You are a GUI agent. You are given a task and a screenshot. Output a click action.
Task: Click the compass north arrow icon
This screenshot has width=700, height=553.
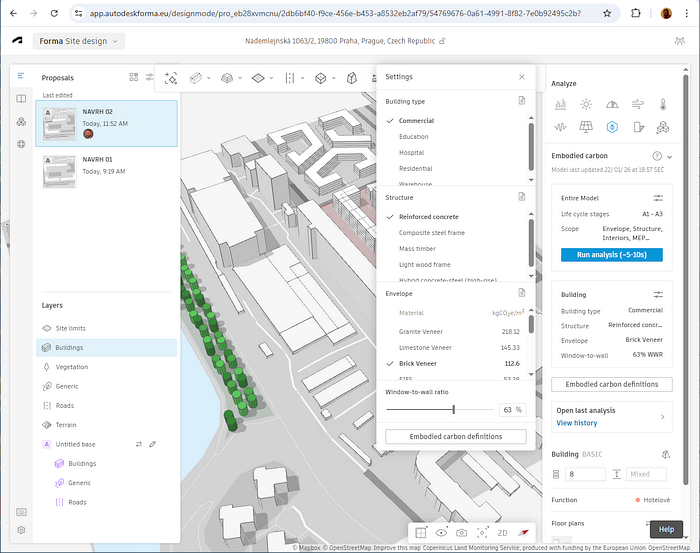tap(523, 533)
